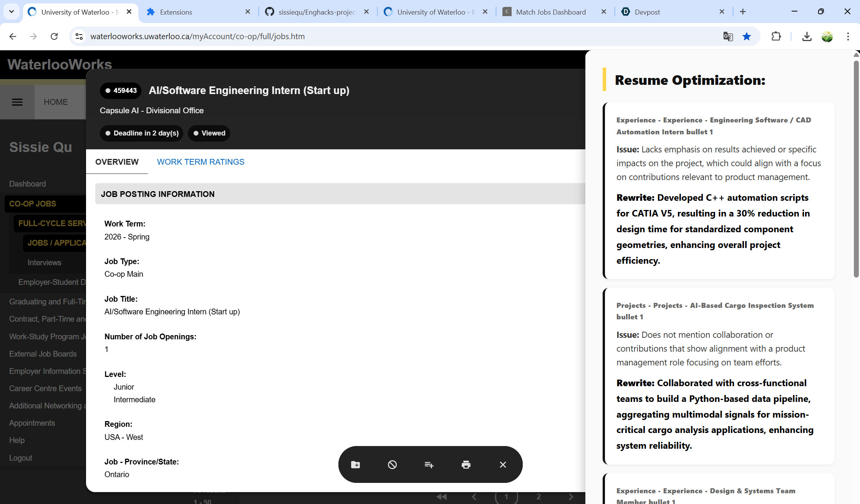
Task: Open Interviews link in sidebar
Action: 44,263
